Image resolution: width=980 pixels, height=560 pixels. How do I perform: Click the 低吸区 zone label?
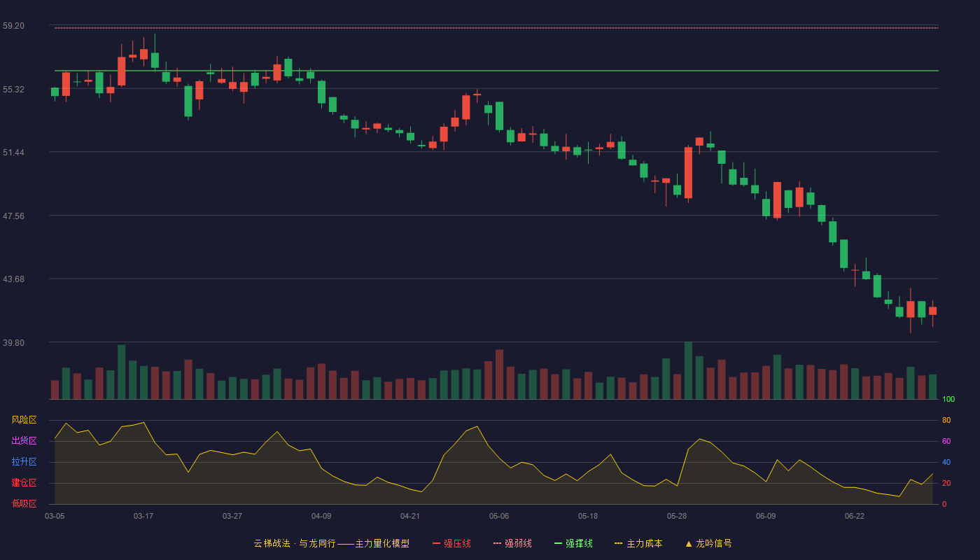click(x=24, y=503)
